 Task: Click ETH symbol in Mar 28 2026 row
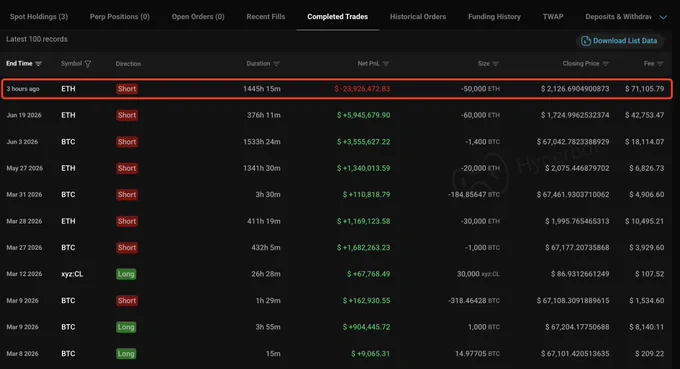pyautogui.click(x=68, y=221)
